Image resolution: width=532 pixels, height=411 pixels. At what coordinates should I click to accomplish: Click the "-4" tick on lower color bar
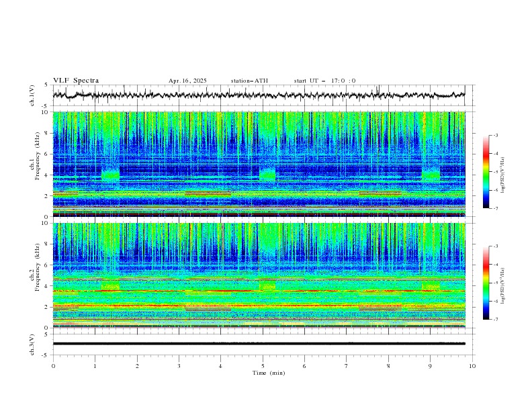click(x=495, y=265)
